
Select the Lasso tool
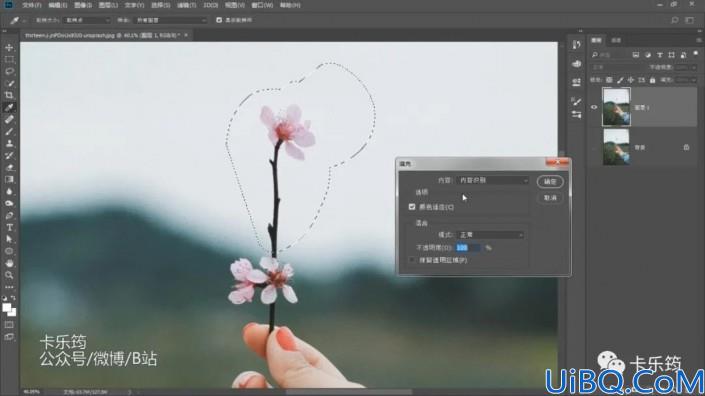pyautogui.click(x=9, y=71)
